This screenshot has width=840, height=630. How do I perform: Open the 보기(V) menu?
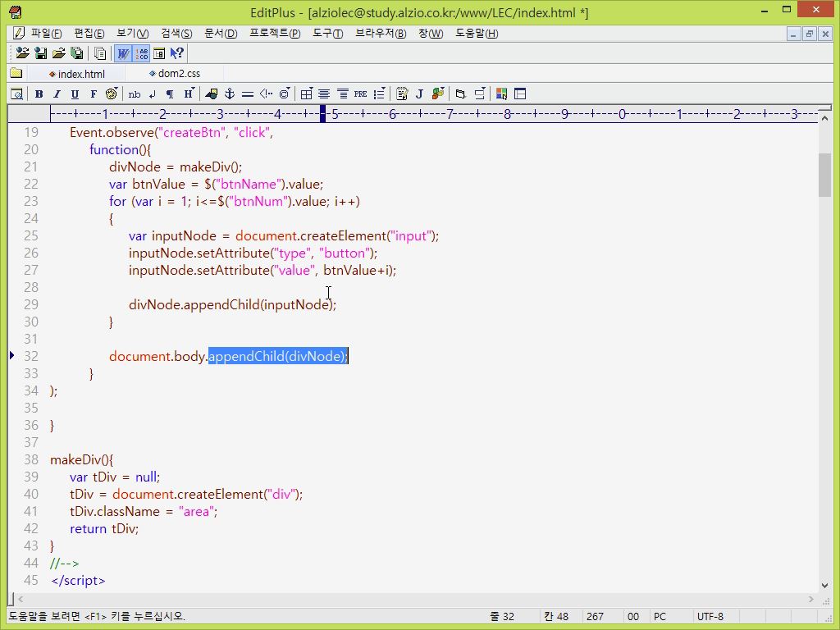pos(132,33)
